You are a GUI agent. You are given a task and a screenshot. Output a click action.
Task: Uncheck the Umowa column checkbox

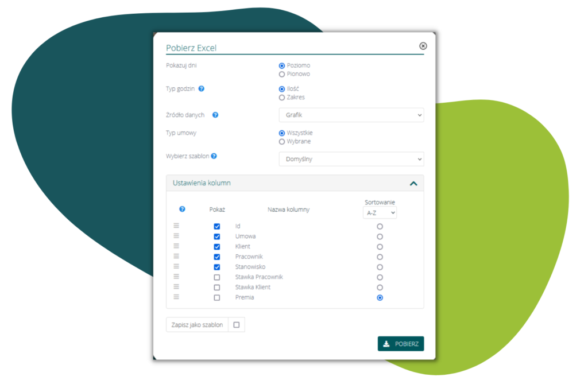coord(217,236)
